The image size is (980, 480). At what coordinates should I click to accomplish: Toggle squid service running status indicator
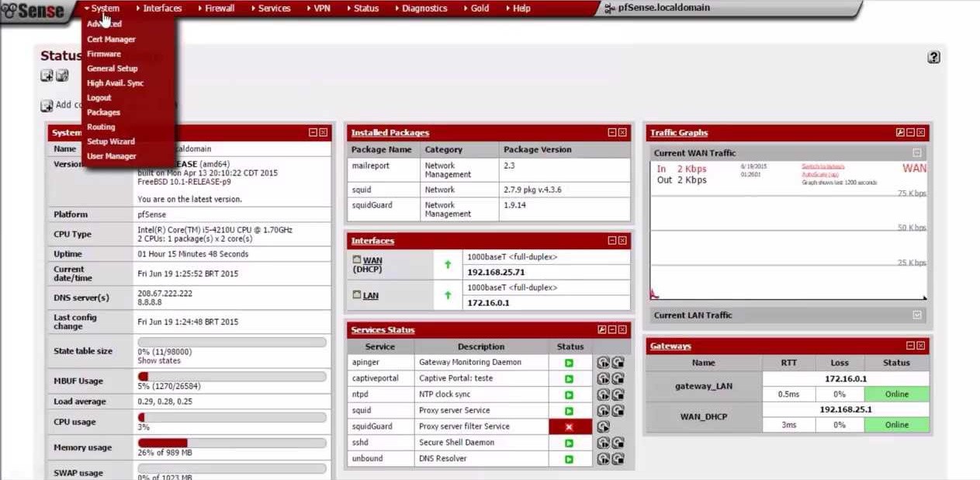pos(569,410)
